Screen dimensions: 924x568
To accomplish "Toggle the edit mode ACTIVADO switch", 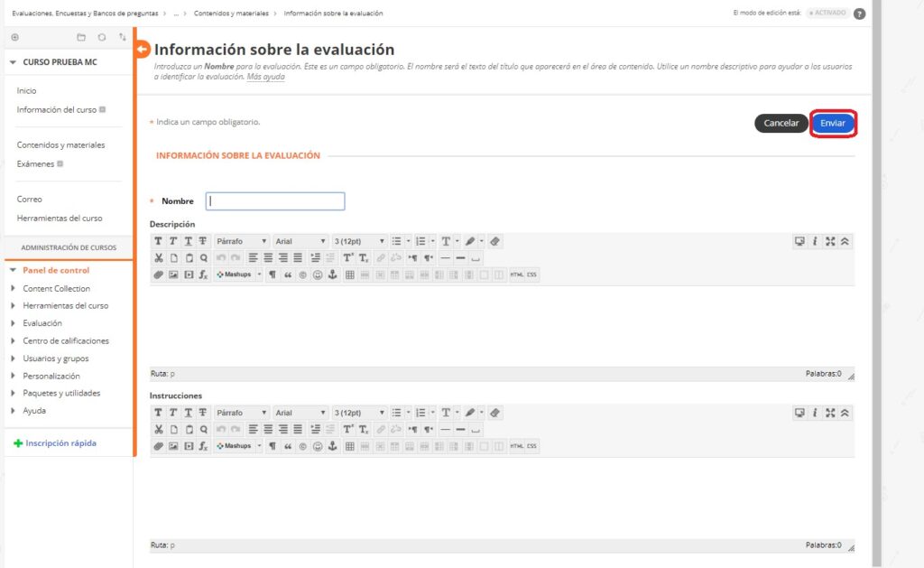I will [x=827, y=14].
